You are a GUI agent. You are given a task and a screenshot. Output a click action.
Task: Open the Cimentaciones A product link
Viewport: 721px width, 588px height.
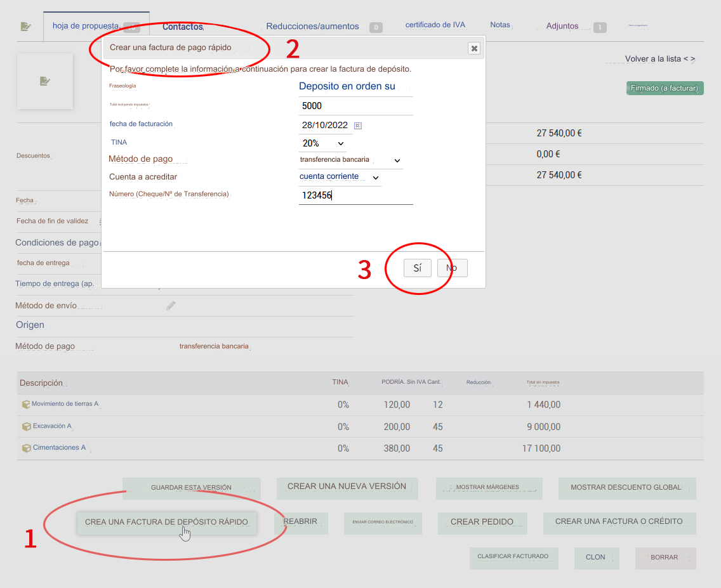[x=59, y=447]
